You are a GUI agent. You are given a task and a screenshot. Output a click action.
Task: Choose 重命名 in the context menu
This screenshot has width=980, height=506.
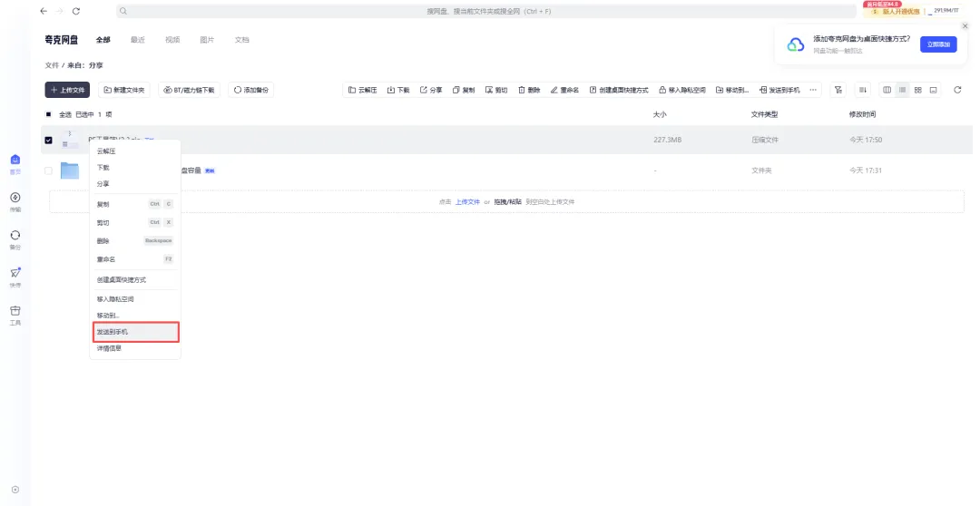(135, 258)
